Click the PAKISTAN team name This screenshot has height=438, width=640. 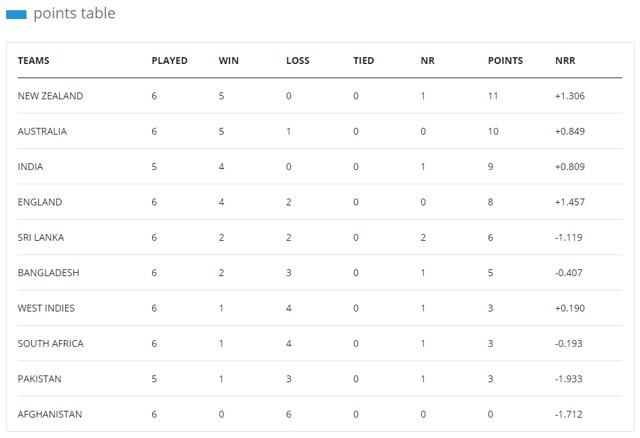[39, 379]
